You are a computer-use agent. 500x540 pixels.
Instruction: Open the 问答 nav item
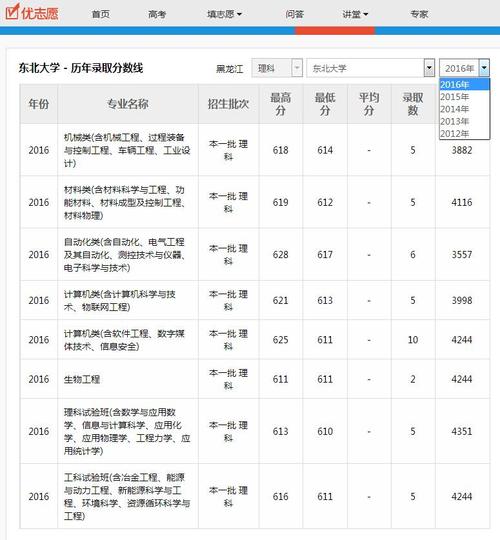[294, 14]
